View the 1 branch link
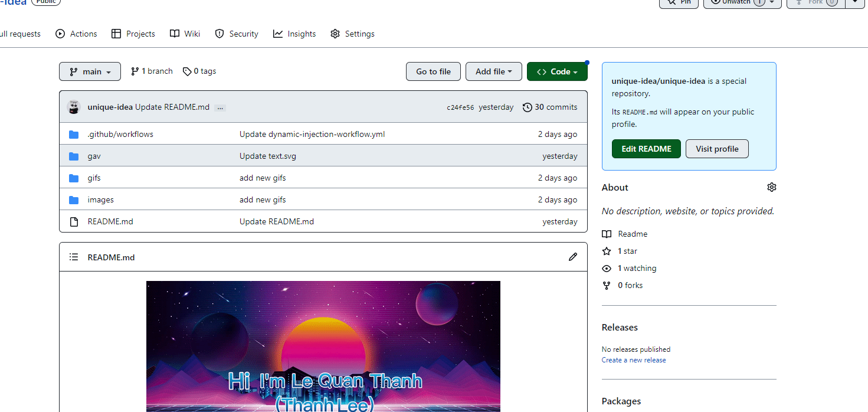Image resolution: width=868 pixels, height=412 pixels. 152,71
